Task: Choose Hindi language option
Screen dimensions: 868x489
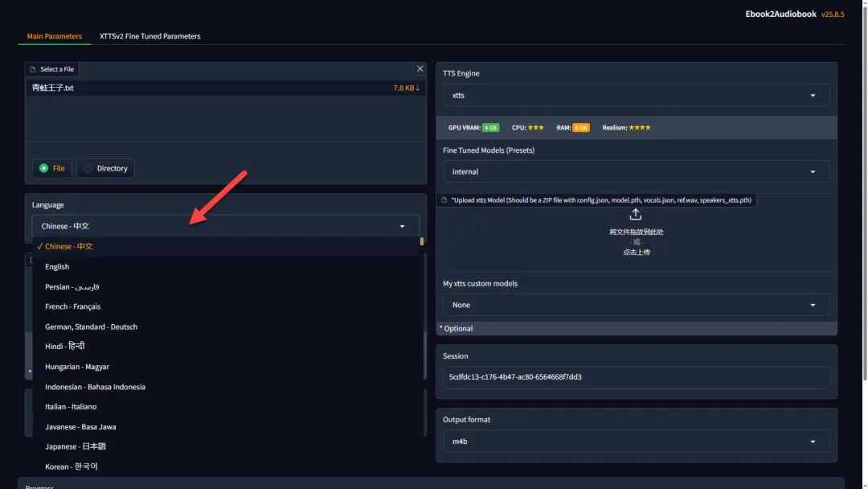Action: coord(227,346)
